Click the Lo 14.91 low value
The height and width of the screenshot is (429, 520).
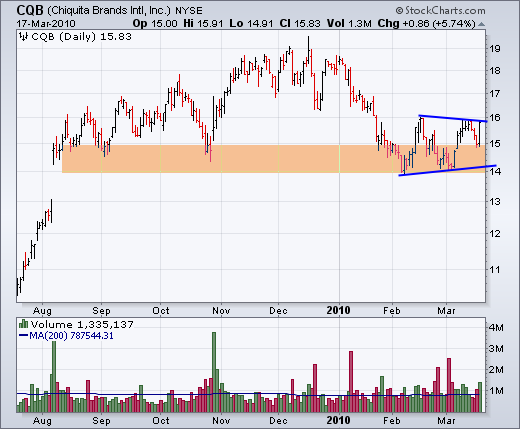point(251,24)
